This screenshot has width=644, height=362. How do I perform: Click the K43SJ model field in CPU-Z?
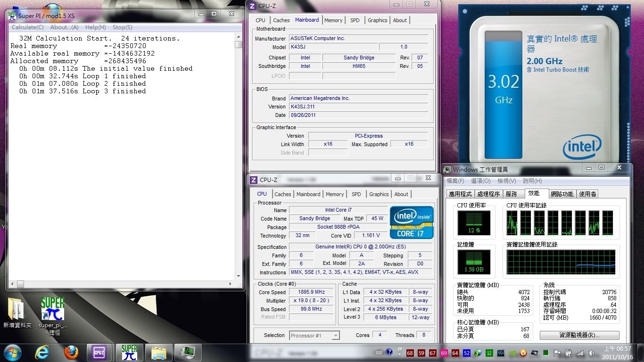[333, 47]
